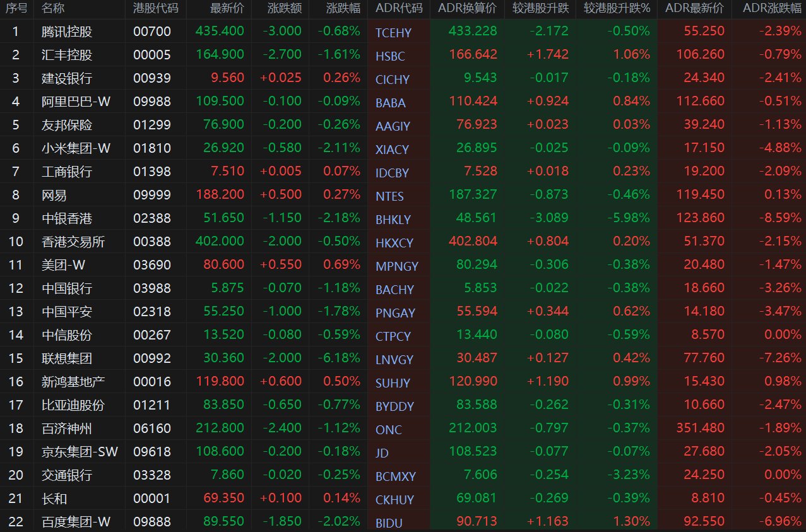
Task: Click the MPNGY ADR code
Action: pos(396,266)
